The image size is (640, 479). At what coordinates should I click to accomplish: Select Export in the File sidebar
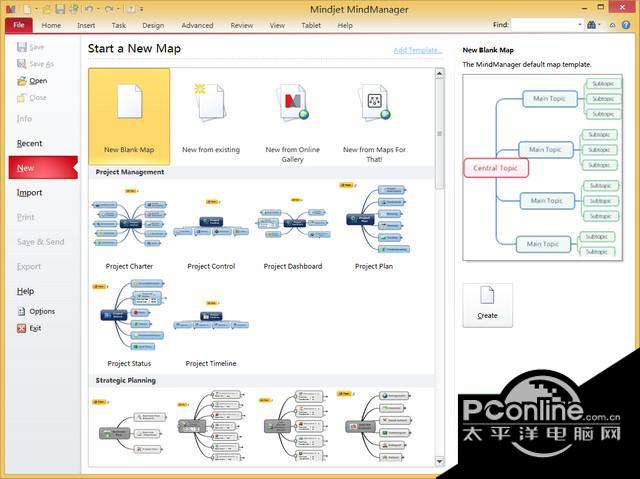tap(29, 266)
